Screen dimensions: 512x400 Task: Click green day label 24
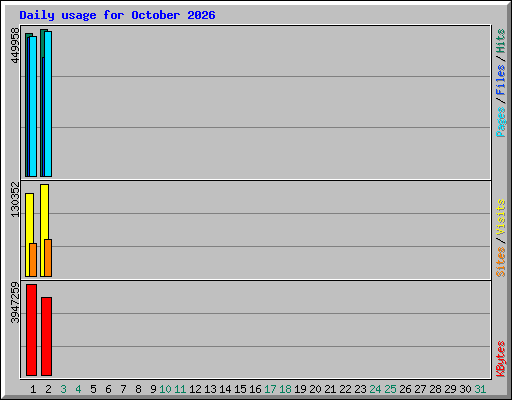(375, 389)
